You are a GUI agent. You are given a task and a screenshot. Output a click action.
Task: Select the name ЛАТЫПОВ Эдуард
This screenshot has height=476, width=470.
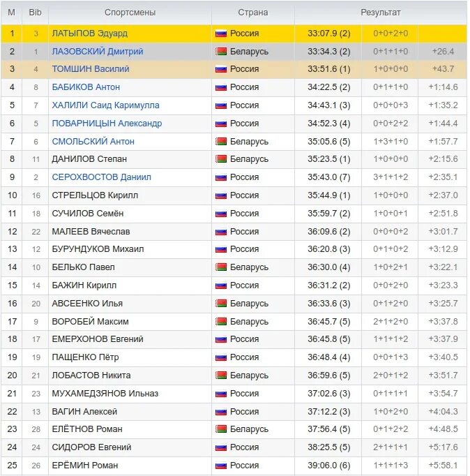click(x=90, y=34)
